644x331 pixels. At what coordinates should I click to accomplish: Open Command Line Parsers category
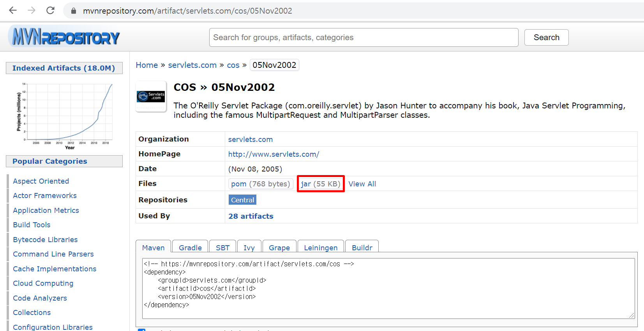coord(53,254)
